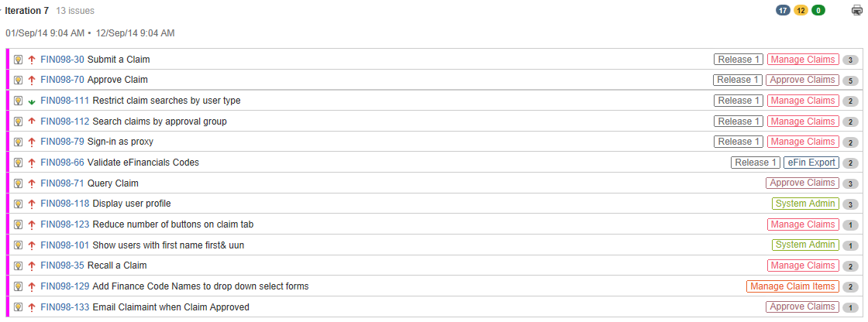
Task: Click priority arrow on FIN098-118 Display user profile
Action: [x=32, y=204]
